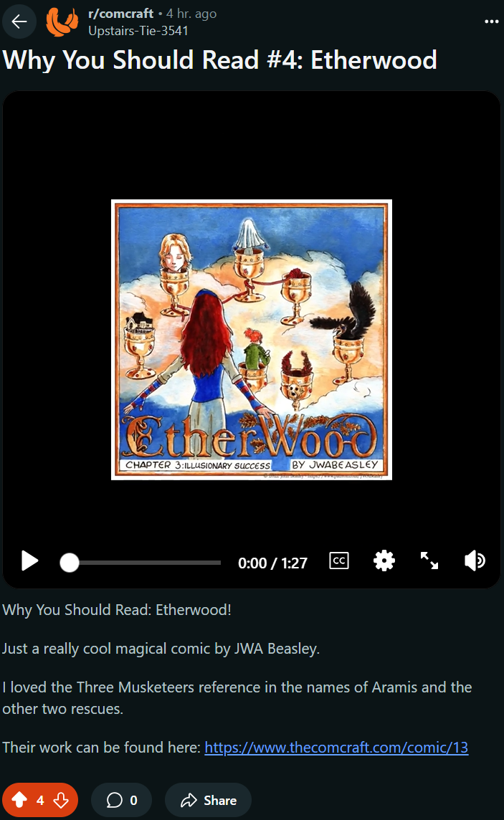Click the video progress slider handle
The height and width of the screenshot is (820, 504).
click(69, 563)
